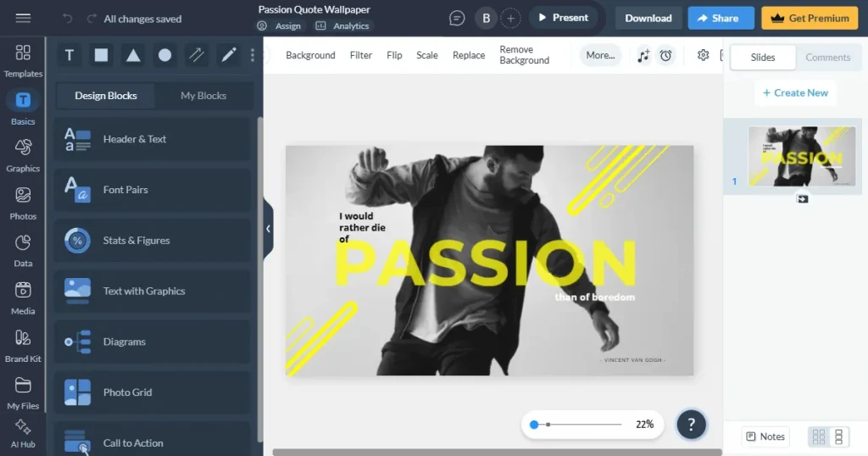The image size is (868, 456).
Task: Click the Assign link
Action: (280, 26)
